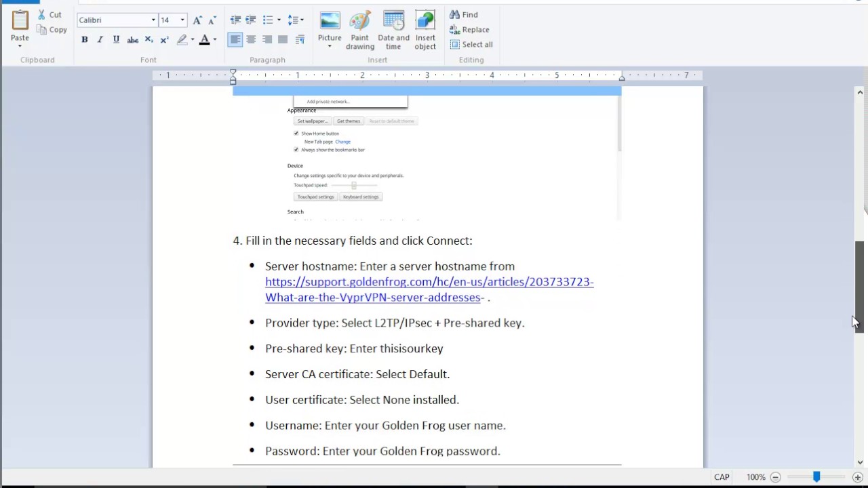Open Find in Editing group
This screenshot has width=868, height=488.
[x=464, y=14]
